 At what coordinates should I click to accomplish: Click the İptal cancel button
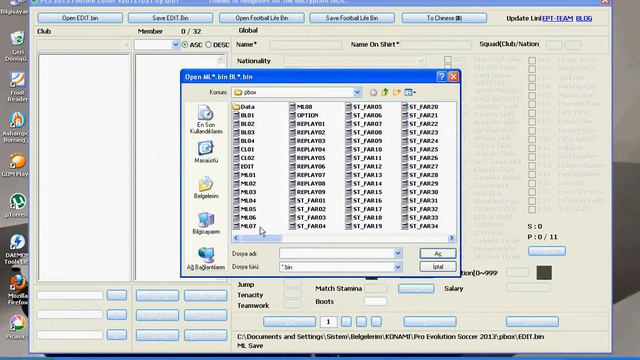pyautogui.click(x=438, y=267)
